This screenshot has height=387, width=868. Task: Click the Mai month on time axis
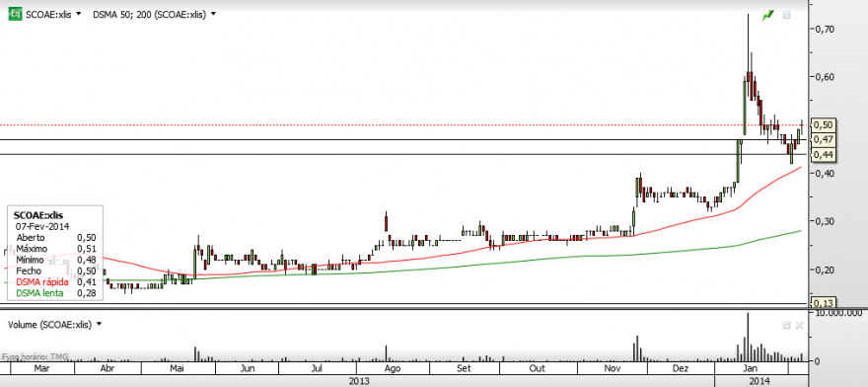(x=178, y=368)
